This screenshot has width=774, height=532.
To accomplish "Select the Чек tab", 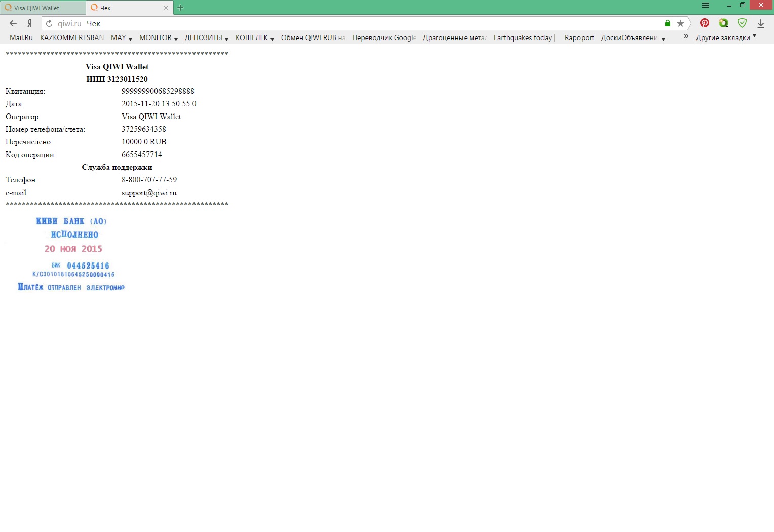I will 129,8.
